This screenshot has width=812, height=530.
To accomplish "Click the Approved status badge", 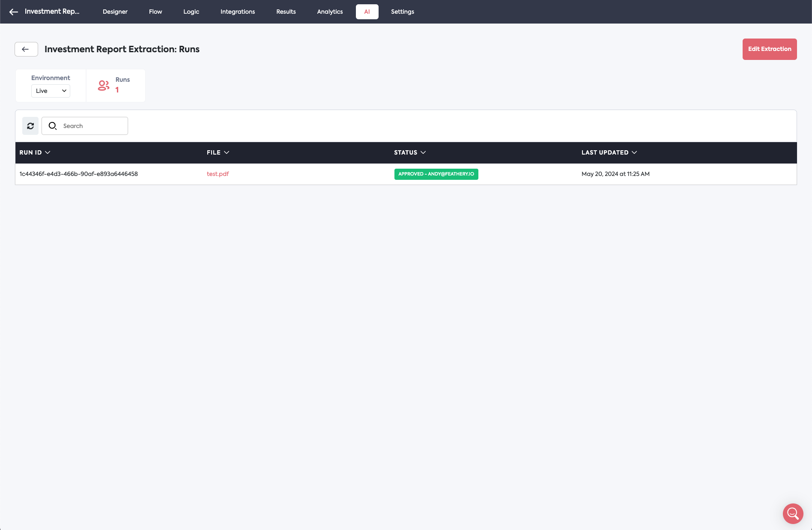I will point(436,174).
